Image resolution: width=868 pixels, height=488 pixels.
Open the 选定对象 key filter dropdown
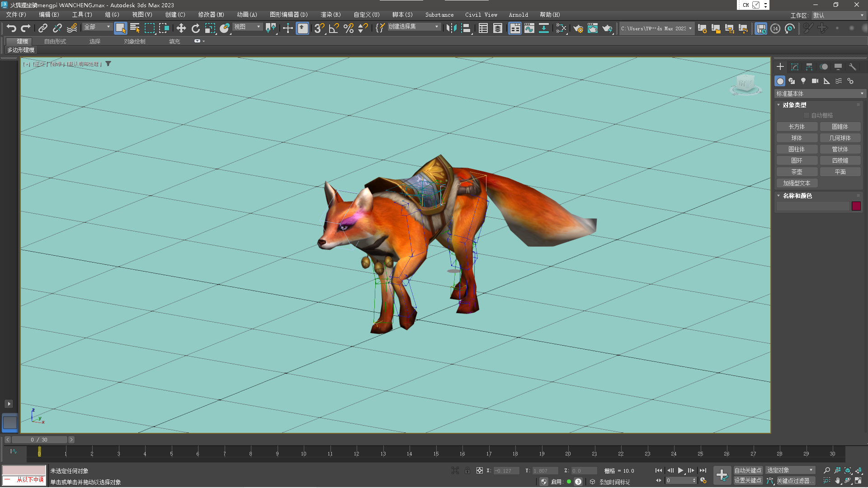click(790, 470)
